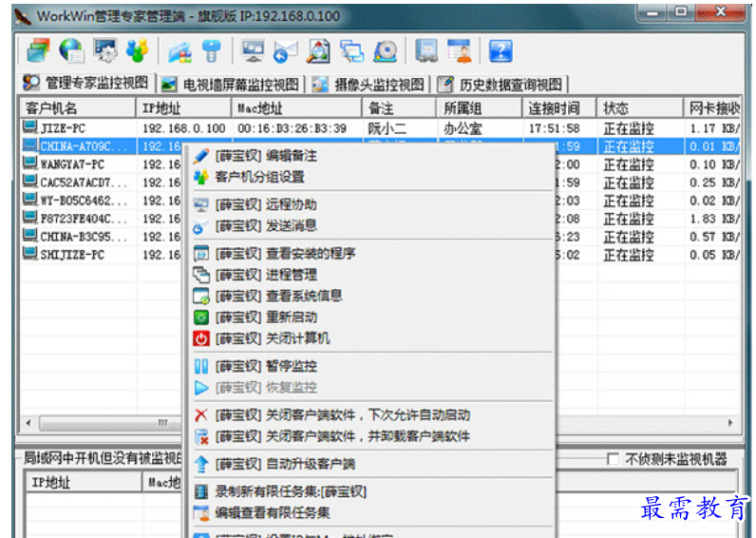Viewport: 756px width, 538px height.
Task: Click the globe with list toolbar icon
Action: point(71,50)
